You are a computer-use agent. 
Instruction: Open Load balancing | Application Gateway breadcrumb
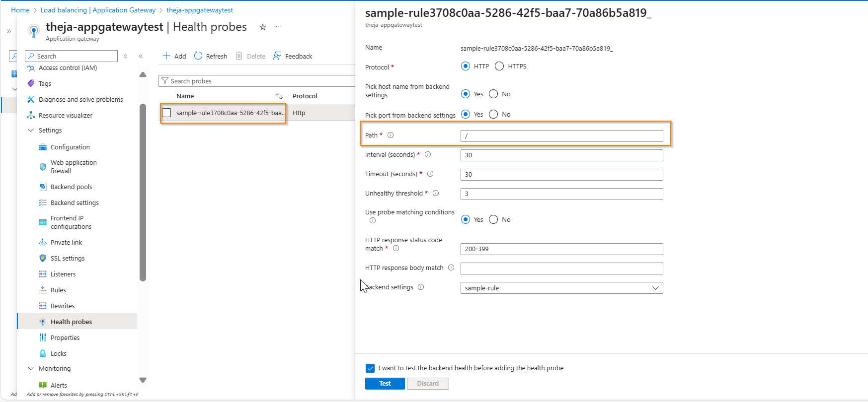(98, 10)
